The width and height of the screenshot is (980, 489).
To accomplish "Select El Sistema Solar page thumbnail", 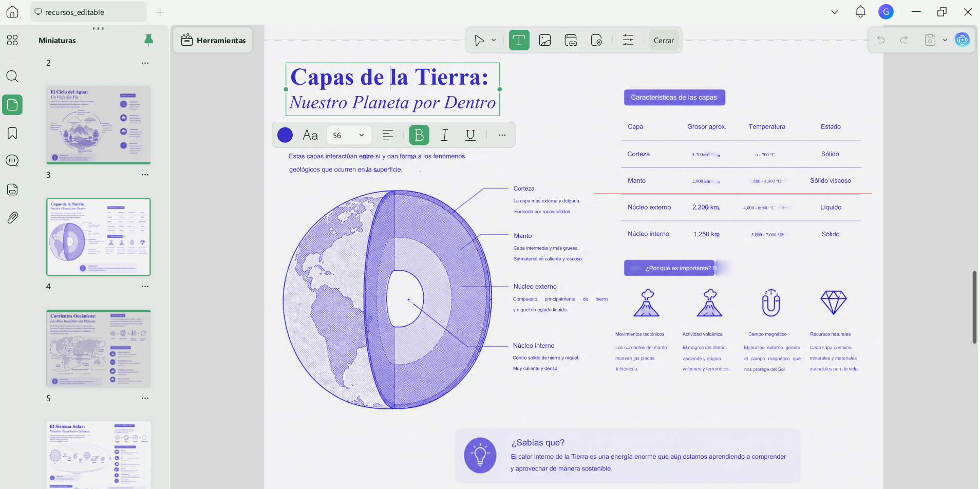I will (99, 455).
